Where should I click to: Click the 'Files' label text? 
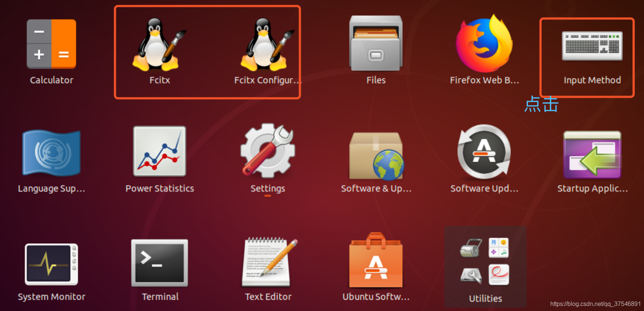[x=376, y=80]
